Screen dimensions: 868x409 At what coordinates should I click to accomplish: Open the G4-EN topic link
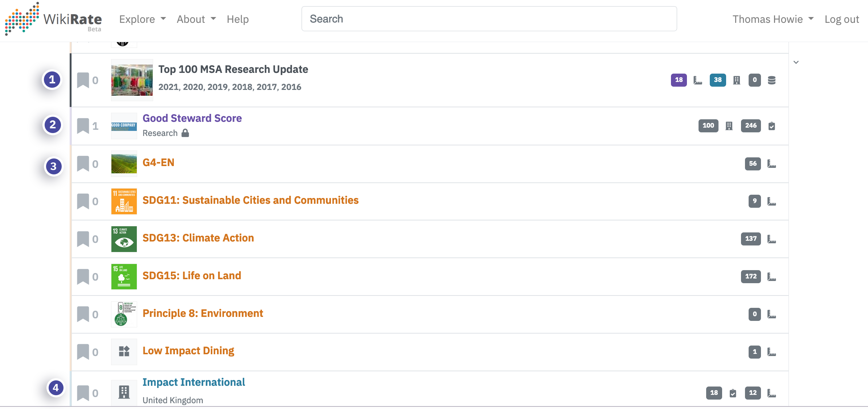point(158,162)
